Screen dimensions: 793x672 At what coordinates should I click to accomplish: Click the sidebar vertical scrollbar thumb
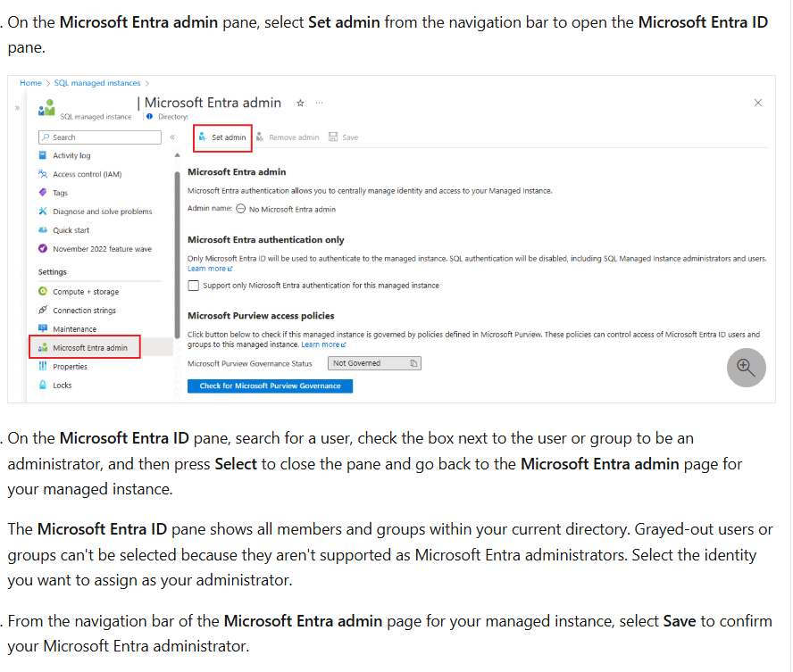click(177, 255)
